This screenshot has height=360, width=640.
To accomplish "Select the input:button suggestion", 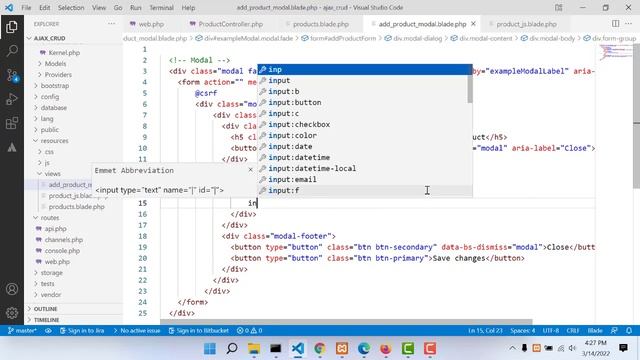I will [364, 102].
